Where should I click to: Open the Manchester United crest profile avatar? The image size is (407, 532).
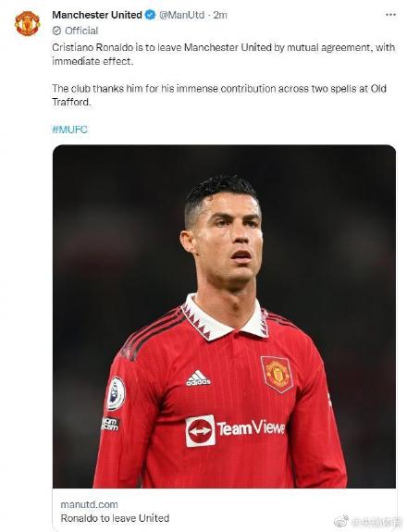(27, 23)
